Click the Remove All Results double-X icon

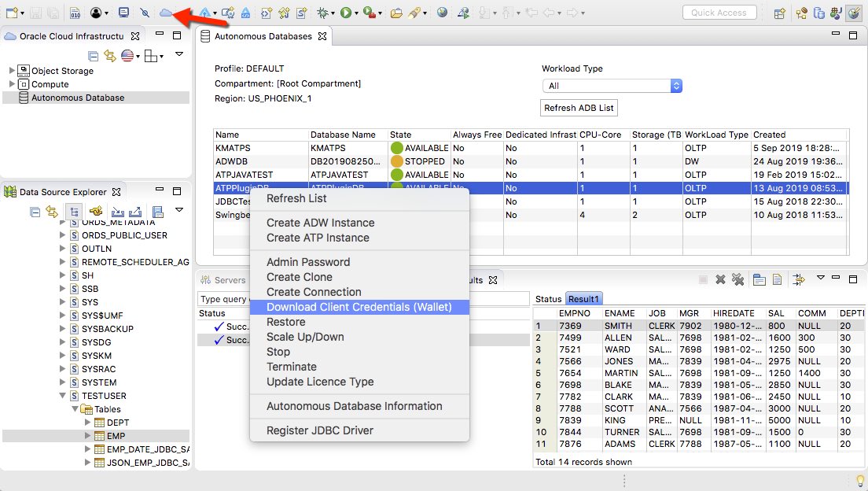tap(737, 279)
